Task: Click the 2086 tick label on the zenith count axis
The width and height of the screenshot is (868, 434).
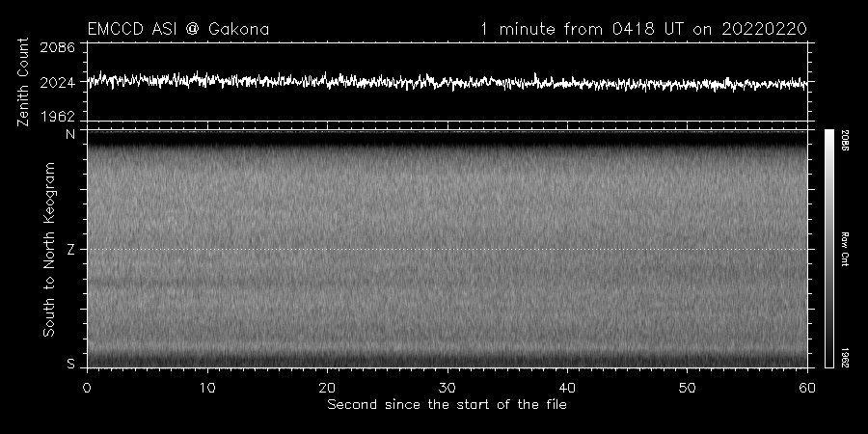Action: pyautogui.click(x=58, y=47)
